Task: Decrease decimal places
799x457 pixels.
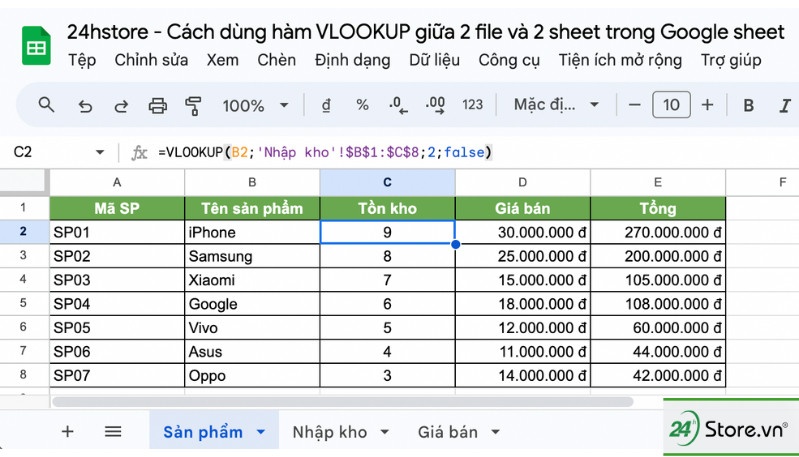Action: pos(398,105)
